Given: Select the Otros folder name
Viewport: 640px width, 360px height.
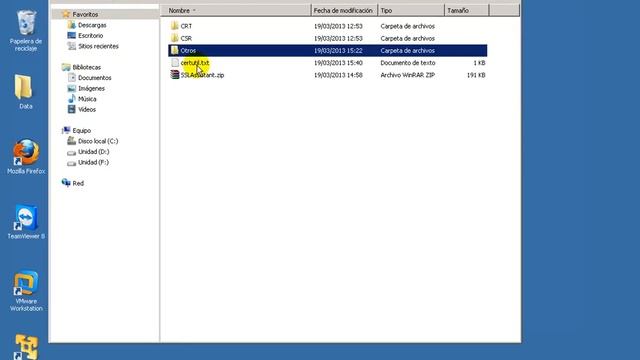Looking at the screenshot, I should tap(188, 50).
